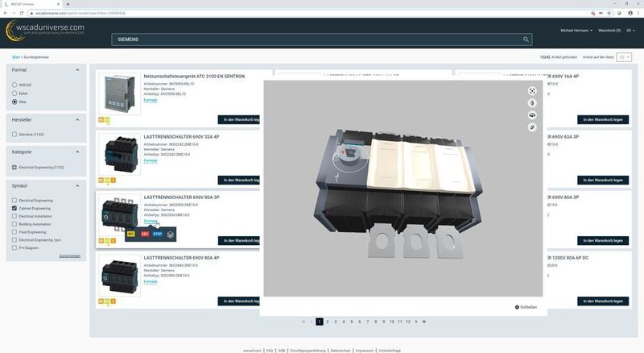Select the blue STEP format icon in popup

point(158,234)
